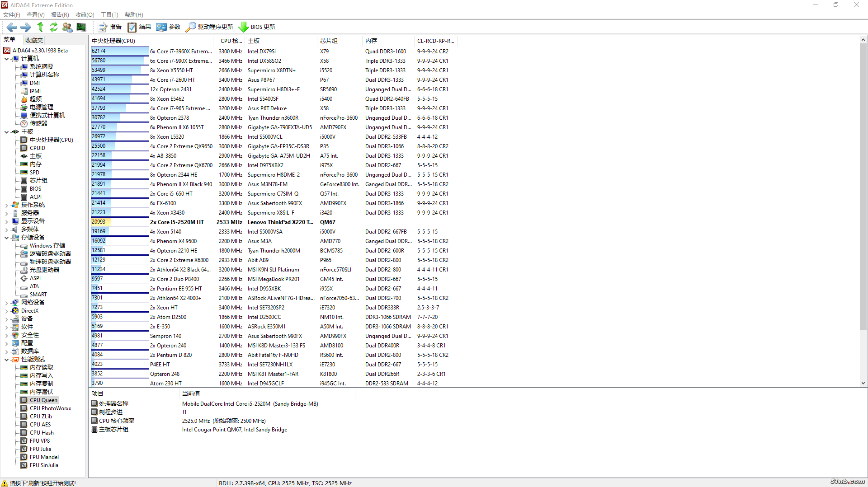The width and height of the screenshot is (868, 487).
Task: Click the 中央处理器(CPU) column header
Action: coord(113,41)
